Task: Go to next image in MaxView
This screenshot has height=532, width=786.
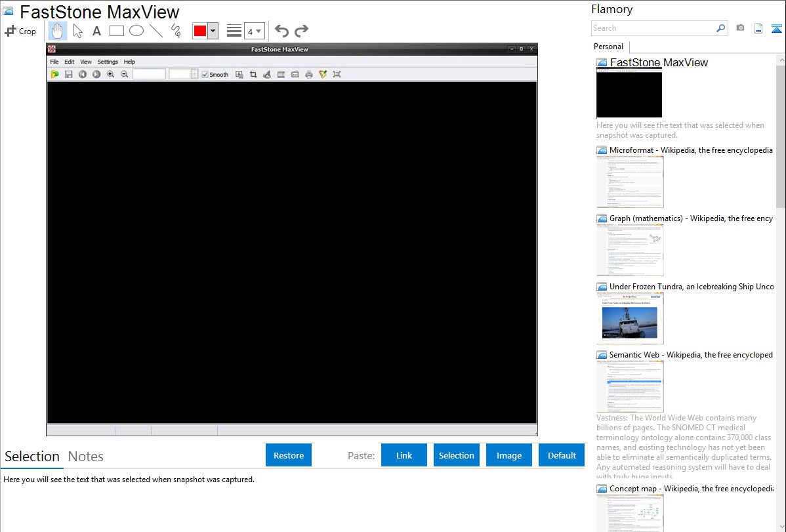Action: click(x=96, y=74)
